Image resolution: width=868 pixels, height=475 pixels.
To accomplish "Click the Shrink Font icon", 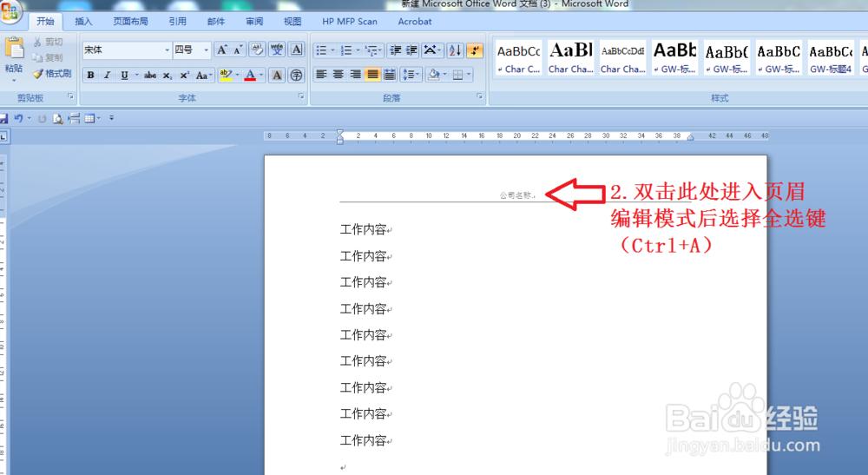I will [x=238, y=49].
